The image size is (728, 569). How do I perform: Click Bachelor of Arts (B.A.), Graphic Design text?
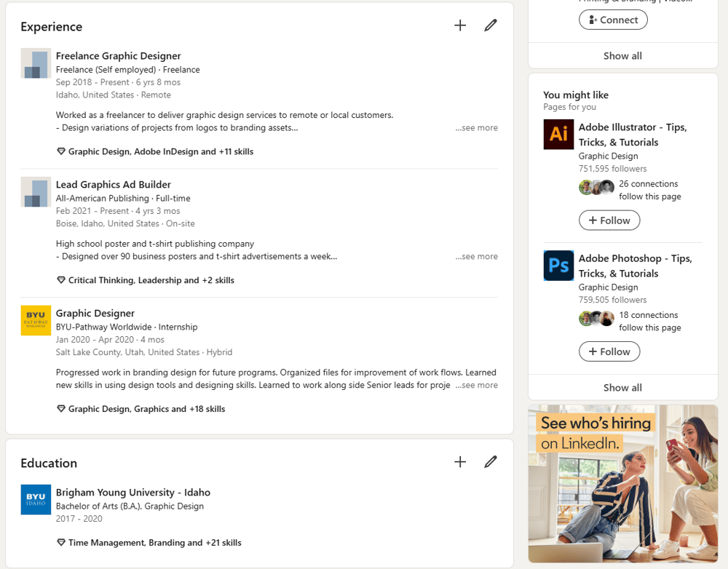click(x=130, y=506)
